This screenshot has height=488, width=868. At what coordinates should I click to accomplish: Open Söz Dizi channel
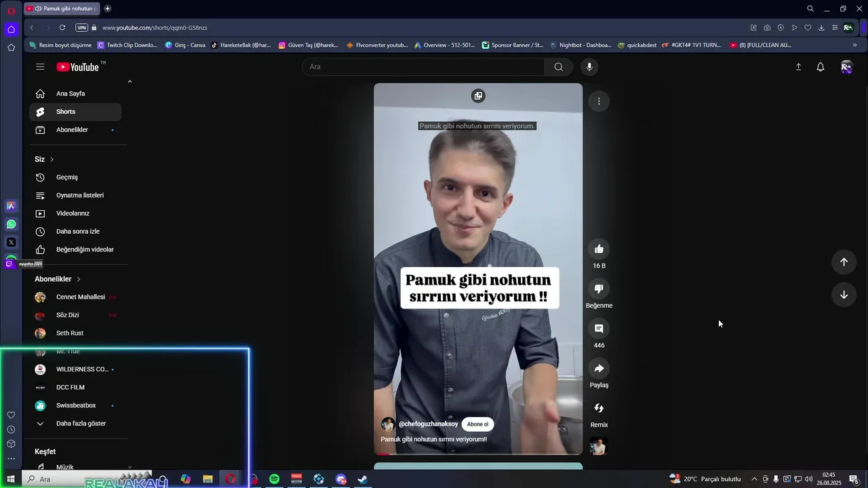tap(75, 315)
